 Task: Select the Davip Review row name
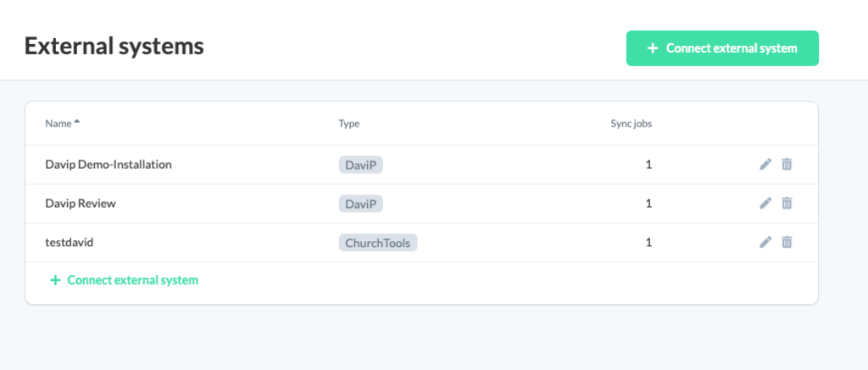coord(81,204)
